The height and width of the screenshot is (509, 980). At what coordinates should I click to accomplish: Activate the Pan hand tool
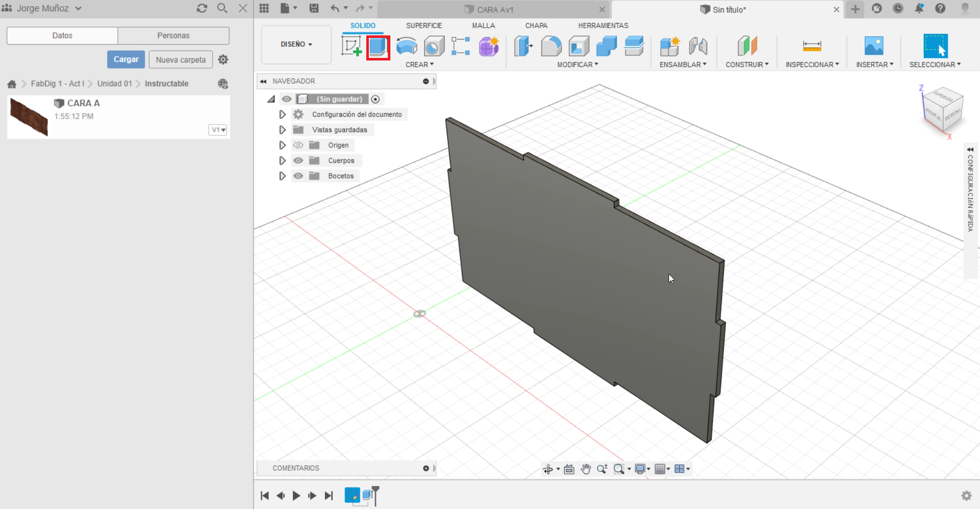(x=586, y=469)
